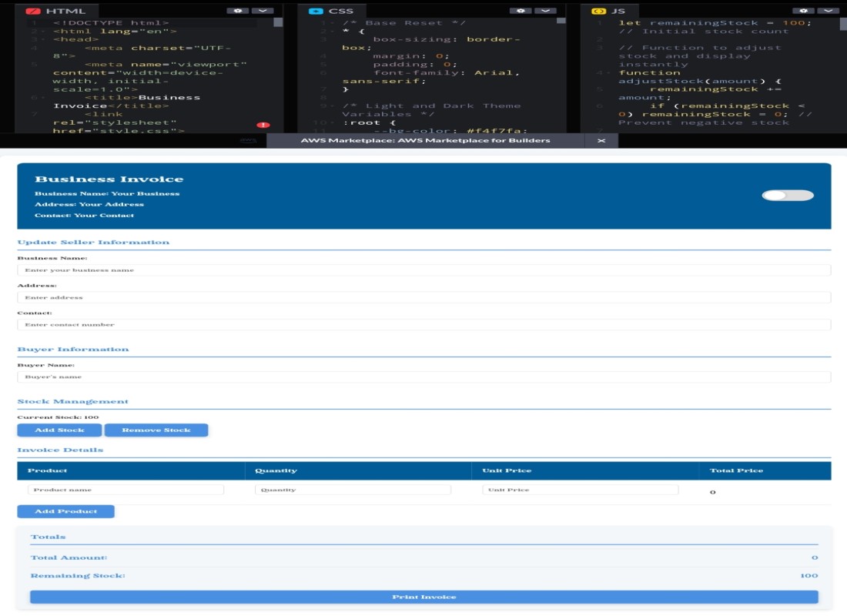Expand the JS editor chevron dropdown

coord(829,10)
